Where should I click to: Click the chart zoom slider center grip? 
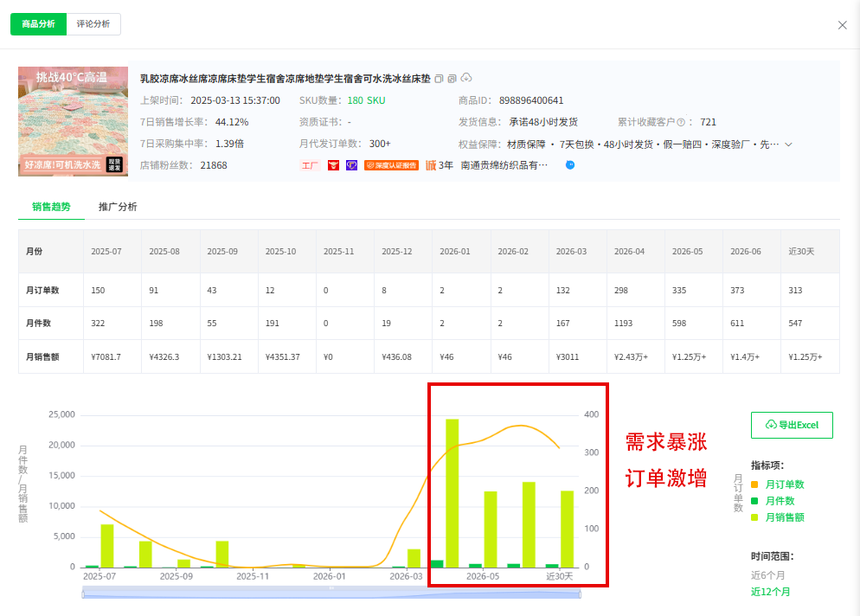(331, 588)
